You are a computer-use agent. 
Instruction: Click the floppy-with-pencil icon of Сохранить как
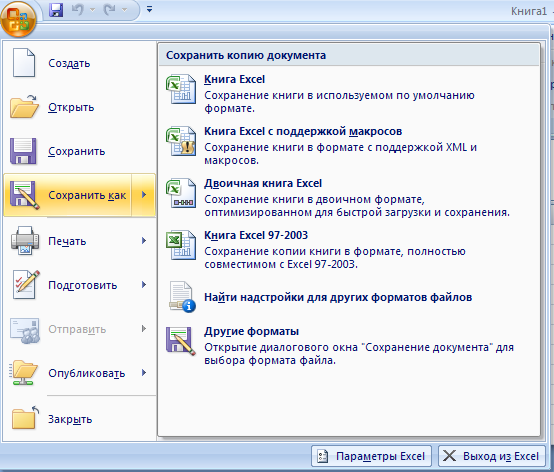(x=24, y=195)
